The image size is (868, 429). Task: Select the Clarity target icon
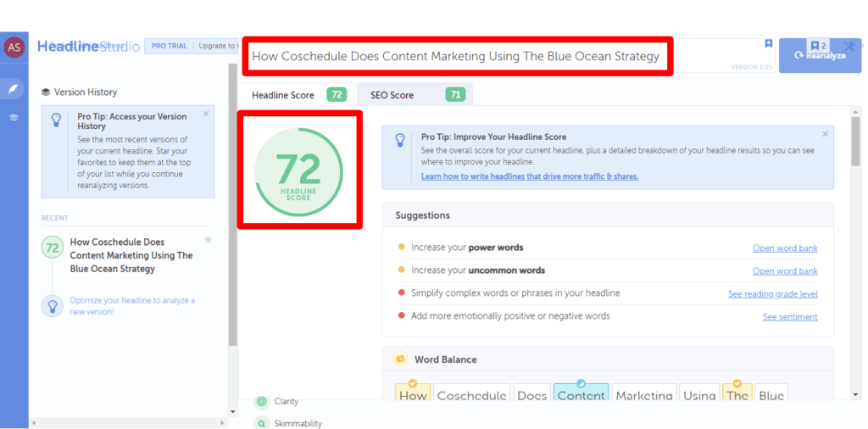coord(262,401)
